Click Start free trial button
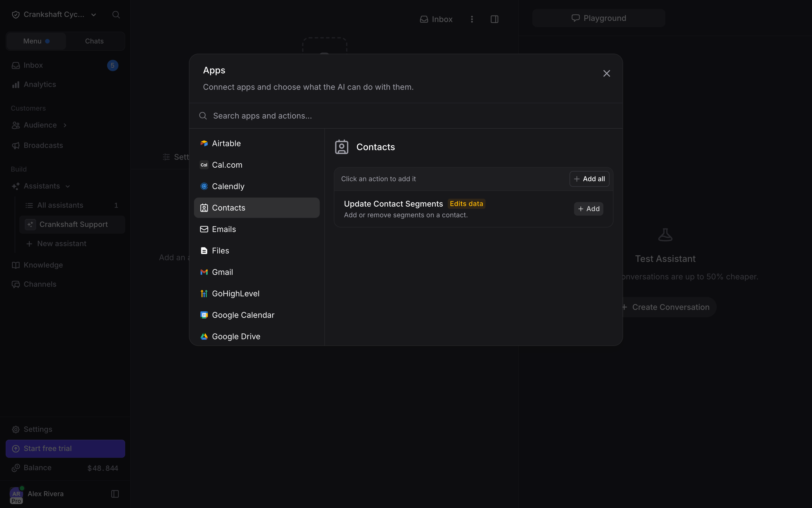This screenshot has width=812, height=508. point(65,449)
